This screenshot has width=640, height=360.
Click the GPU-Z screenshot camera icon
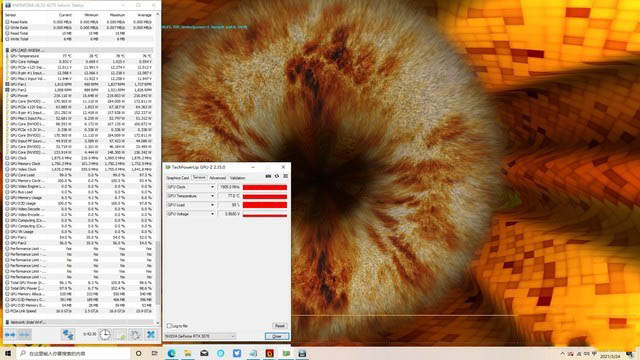pyautogui.click(x=268, y=176)
